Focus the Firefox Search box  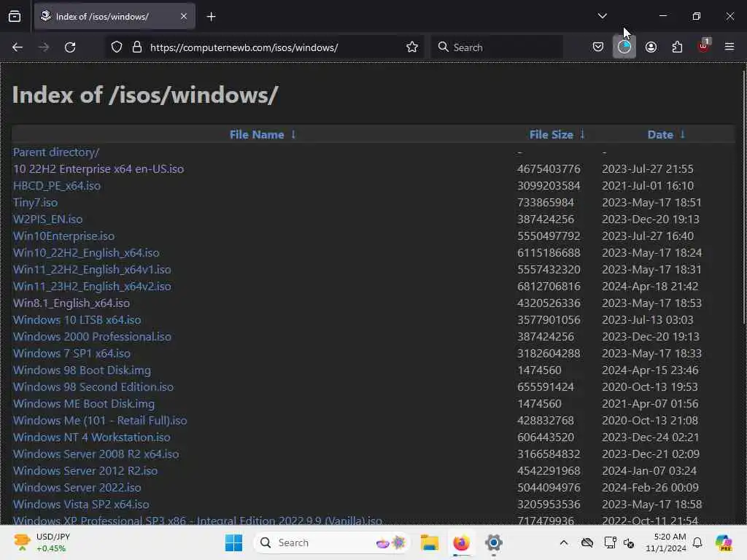498,47
